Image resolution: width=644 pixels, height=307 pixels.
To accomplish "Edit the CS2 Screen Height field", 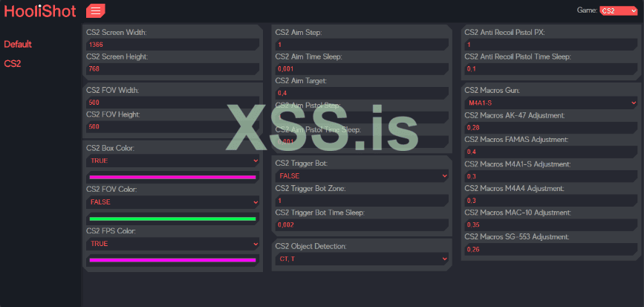I will [x=172, y=69].
